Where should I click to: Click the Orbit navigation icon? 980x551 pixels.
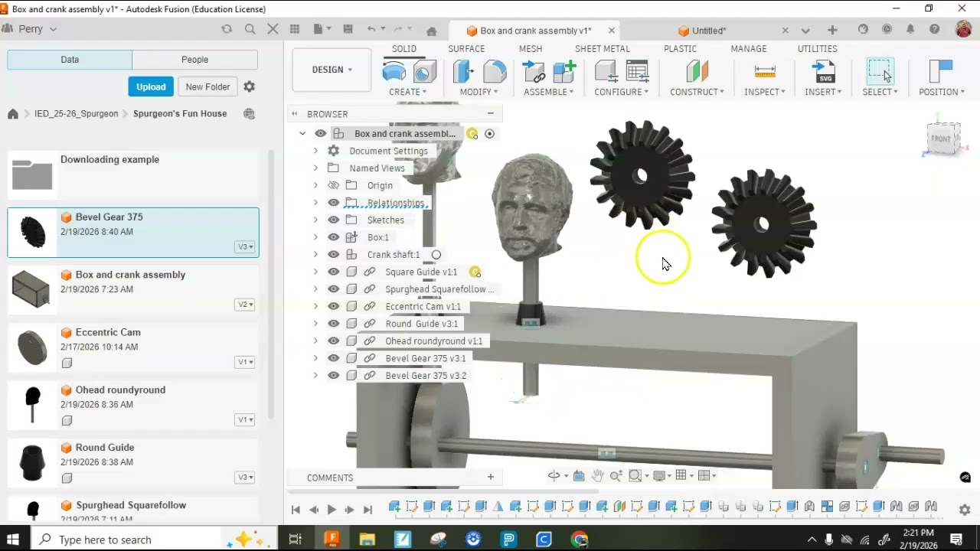(554, 475)
